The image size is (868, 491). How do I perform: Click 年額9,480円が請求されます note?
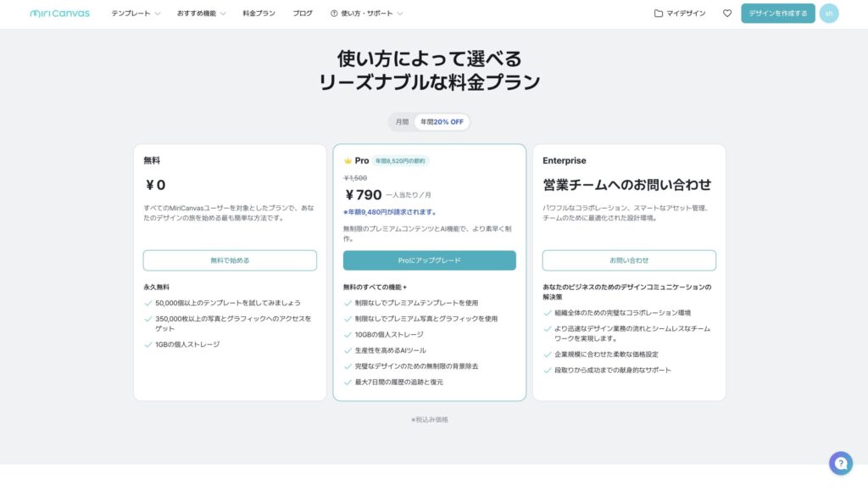(390, 212)
